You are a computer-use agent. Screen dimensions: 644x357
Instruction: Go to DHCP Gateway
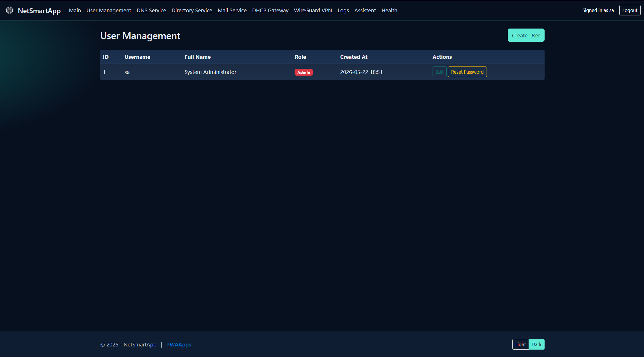270,10
